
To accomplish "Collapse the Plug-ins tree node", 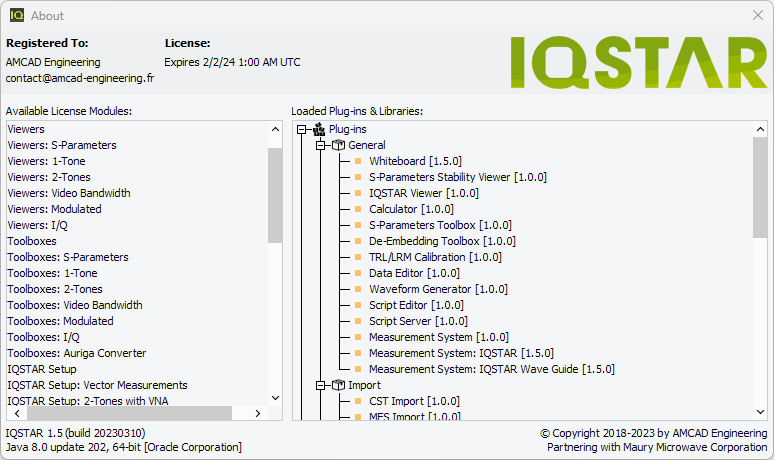I will click(x=302, y=129).
